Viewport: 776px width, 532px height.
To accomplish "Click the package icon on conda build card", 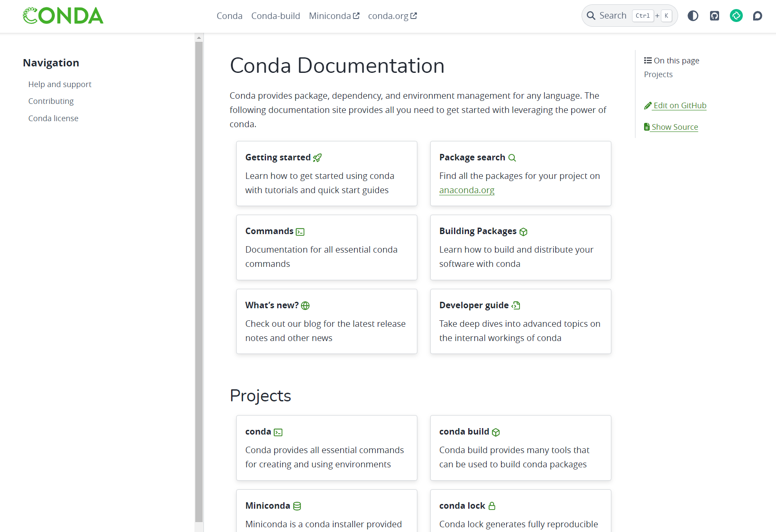I will click(x=496, y=432).
